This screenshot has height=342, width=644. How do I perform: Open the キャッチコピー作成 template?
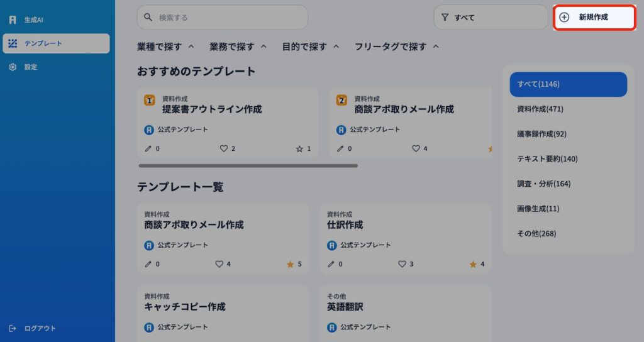(x=185, y=307)
